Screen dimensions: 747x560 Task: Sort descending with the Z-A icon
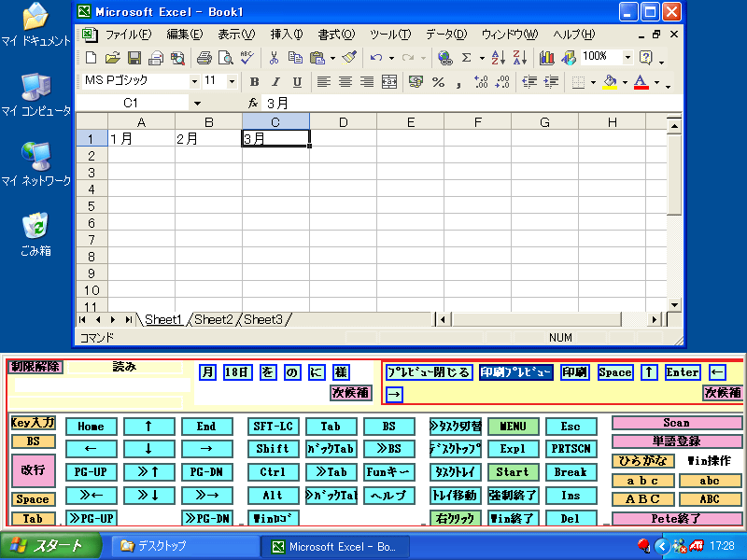click(x=520, y=58)
